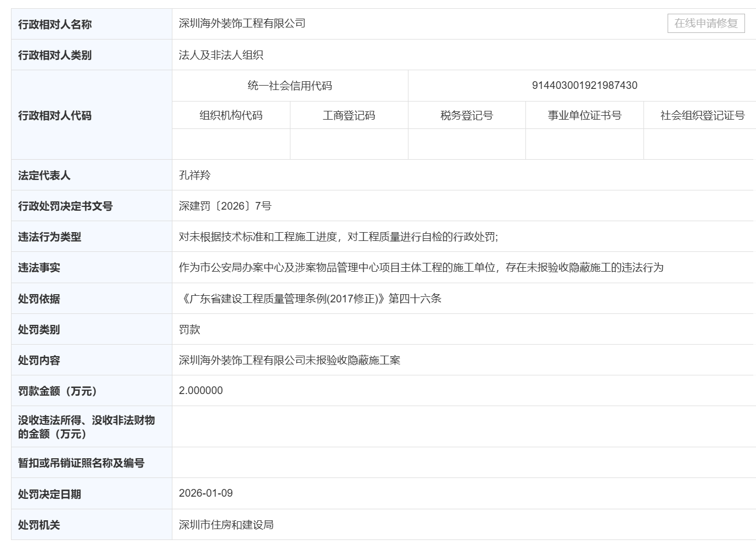Click the 在线申请修复 button
The width and height of the screenshot is (756, 551).
point(706,23)
